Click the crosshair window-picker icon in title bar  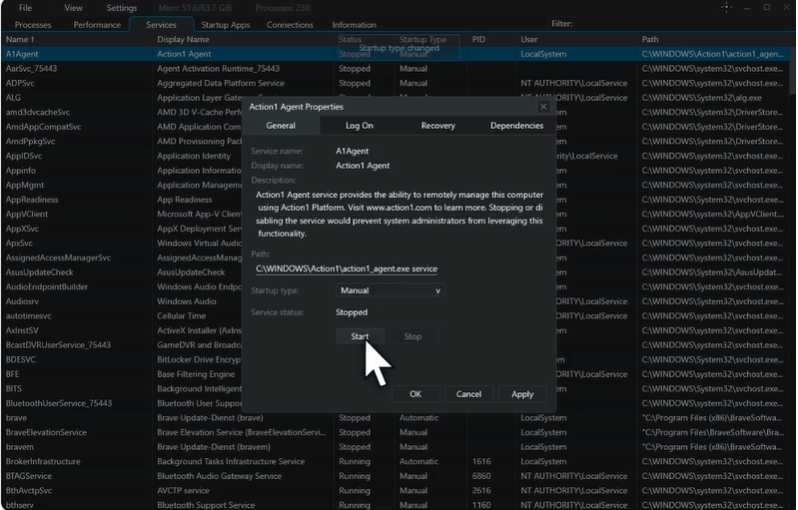(727, 7)
